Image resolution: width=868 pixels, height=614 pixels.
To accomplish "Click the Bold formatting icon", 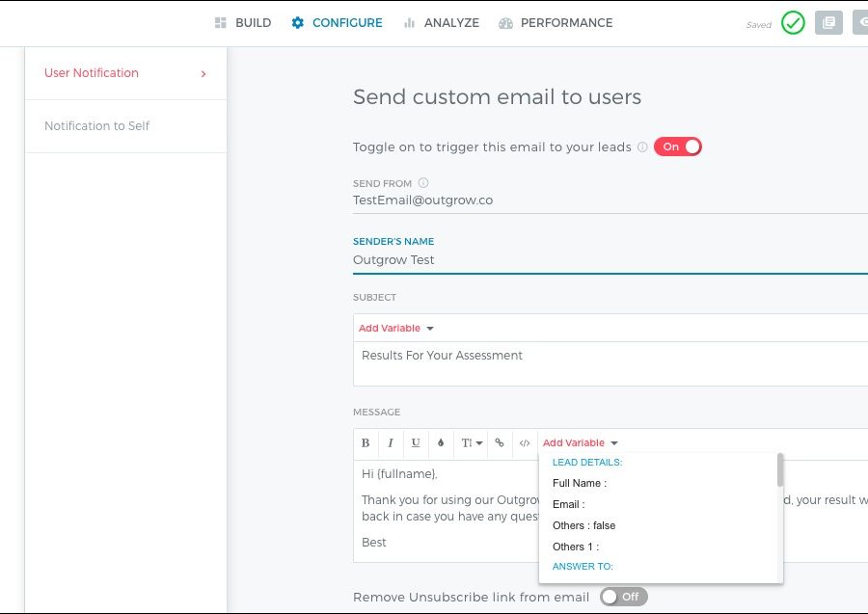I will [x=366, y=443].
